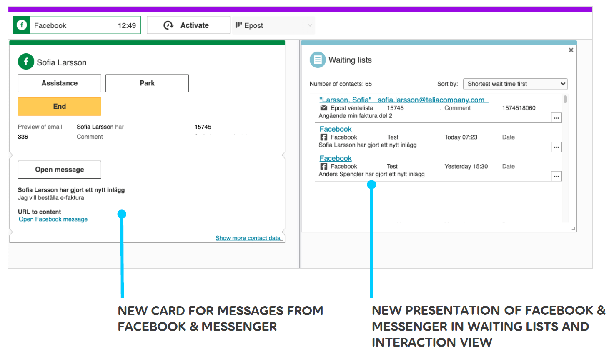This screenshot has height=364, width=614.
Task: Click the Activate button
Action: point(188,25)
